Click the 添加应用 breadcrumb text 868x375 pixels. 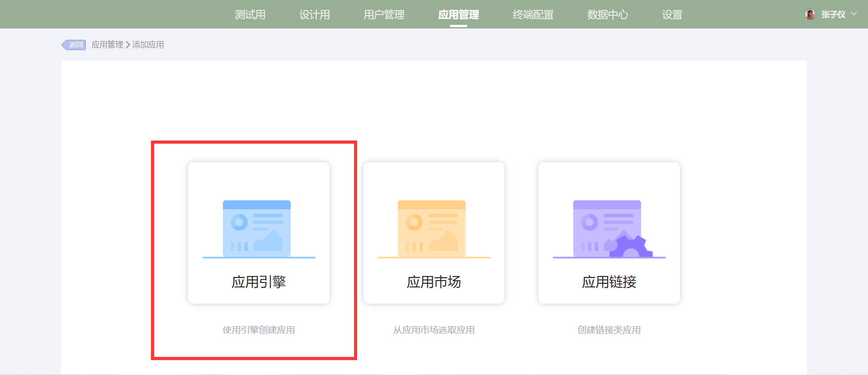(x=148, y=45)
